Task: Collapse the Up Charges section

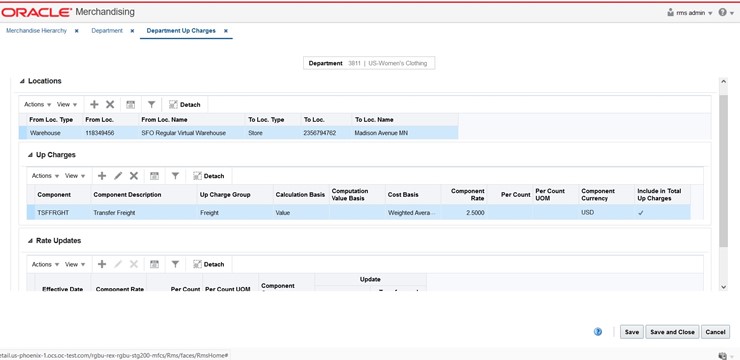Action: tap(30, 155)
